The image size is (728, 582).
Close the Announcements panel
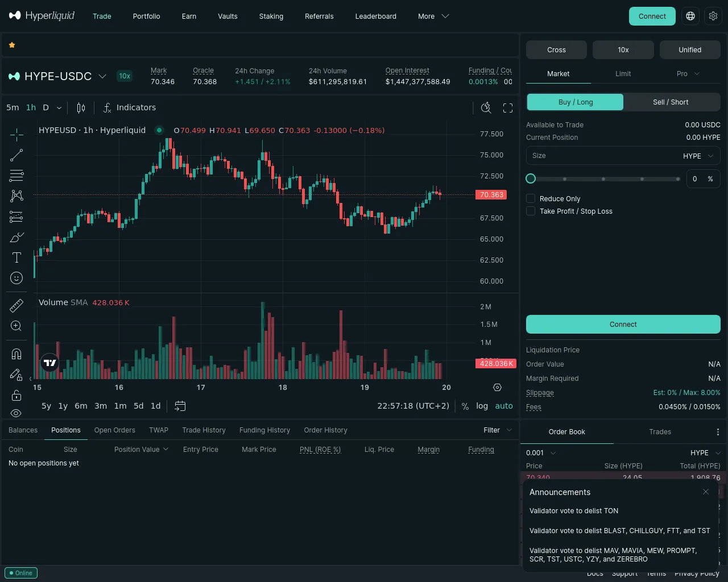(706, 492)
